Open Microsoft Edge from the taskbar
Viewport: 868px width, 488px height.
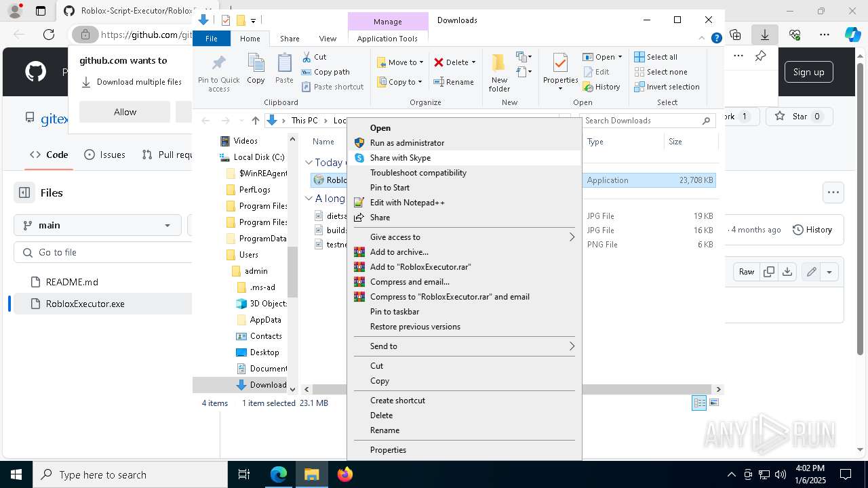[x=279, y=474]
